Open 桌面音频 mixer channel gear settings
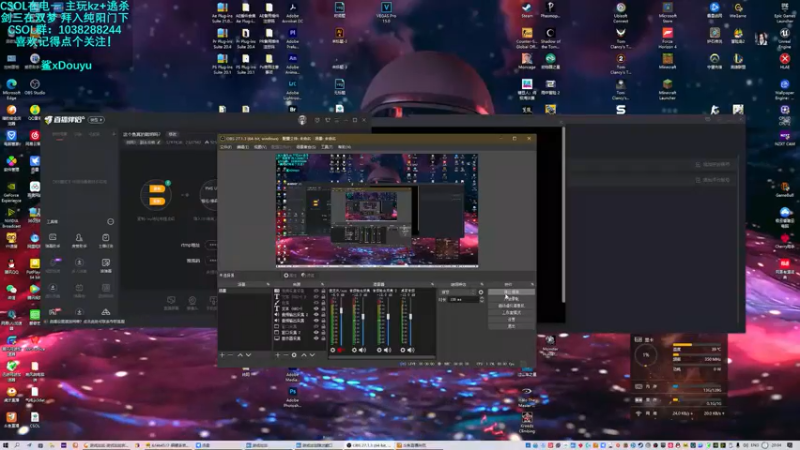This screenshot has height=450, width=800. pos(403,350)
